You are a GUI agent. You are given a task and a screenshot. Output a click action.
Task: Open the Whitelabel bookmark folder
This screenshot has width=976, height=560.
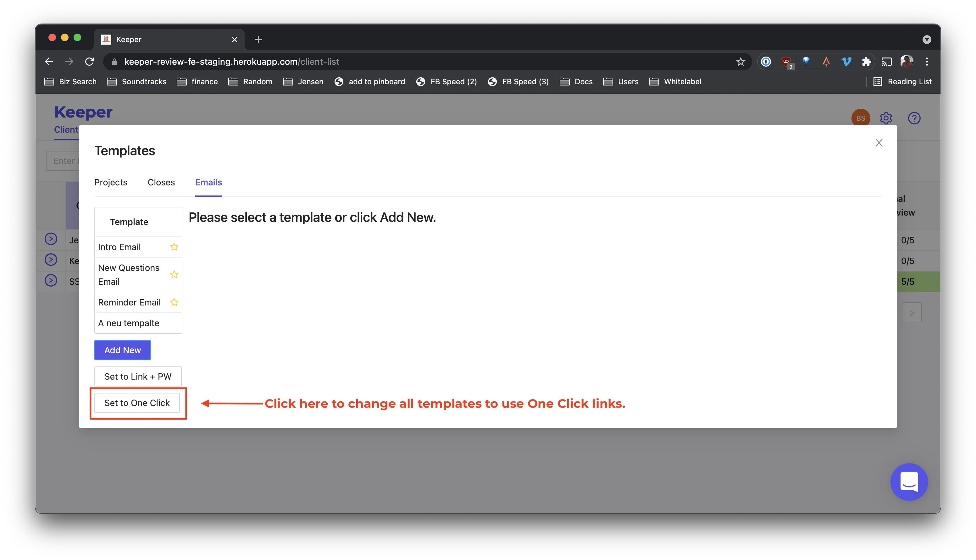[x=675, y=81]
